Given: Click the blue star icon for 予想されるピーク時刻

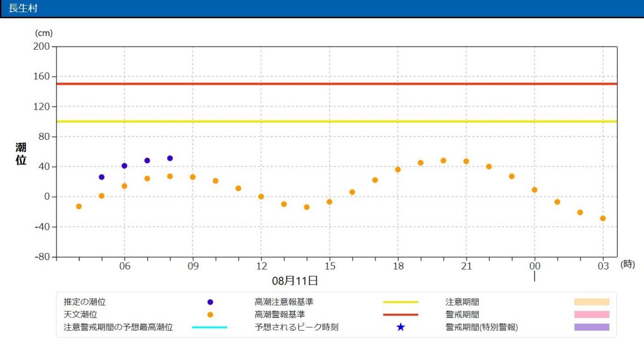Looking at the screenshot, I should point(401,327).
